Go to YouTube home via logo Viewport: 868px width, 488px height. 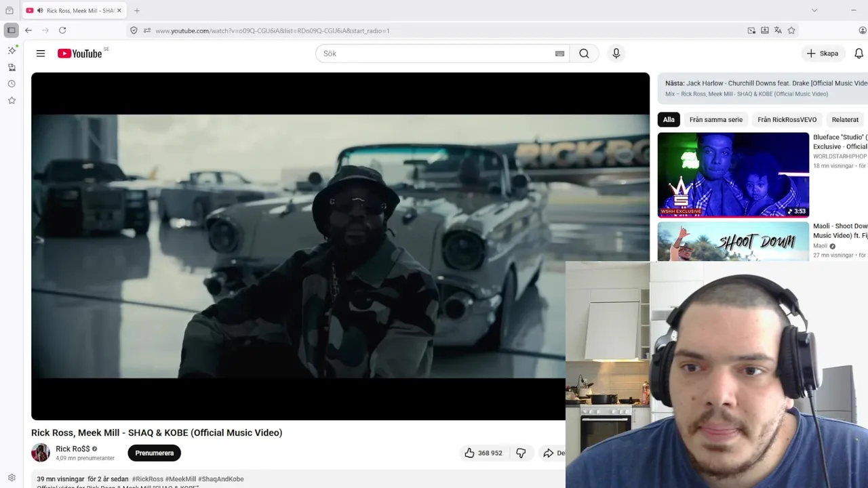(x=80, y=54)
